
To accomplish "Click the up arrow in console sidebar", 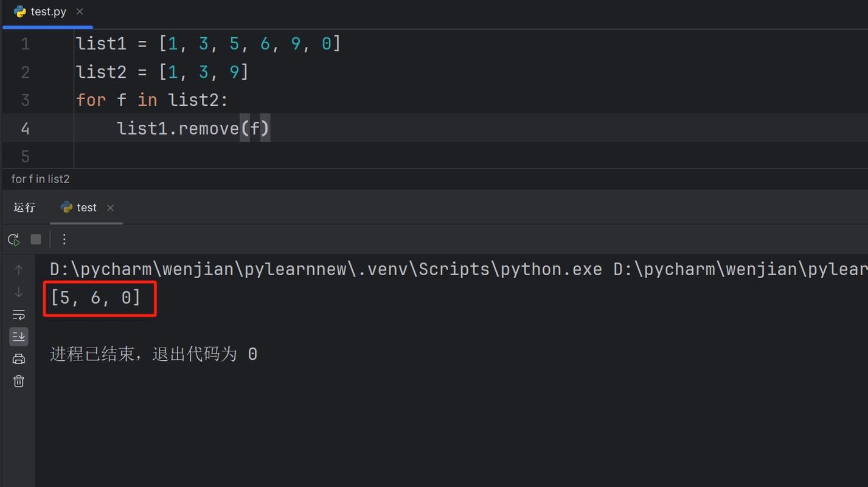I will click(19, 270).
